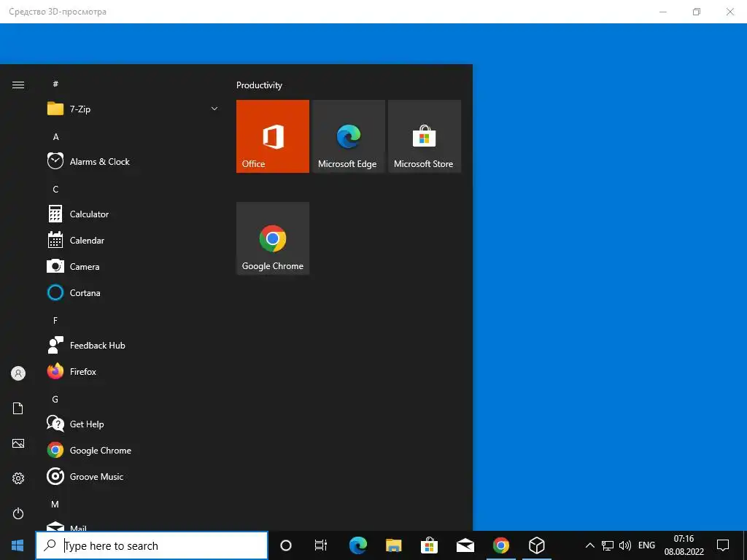Open Get Help app

pos(133,424)
